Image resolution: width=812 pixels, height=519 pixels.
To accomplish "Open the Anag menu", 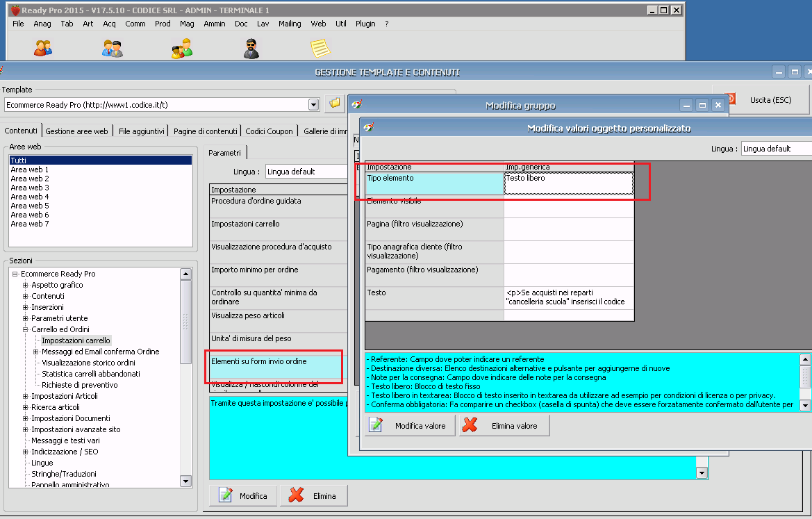I will point(42,24).
